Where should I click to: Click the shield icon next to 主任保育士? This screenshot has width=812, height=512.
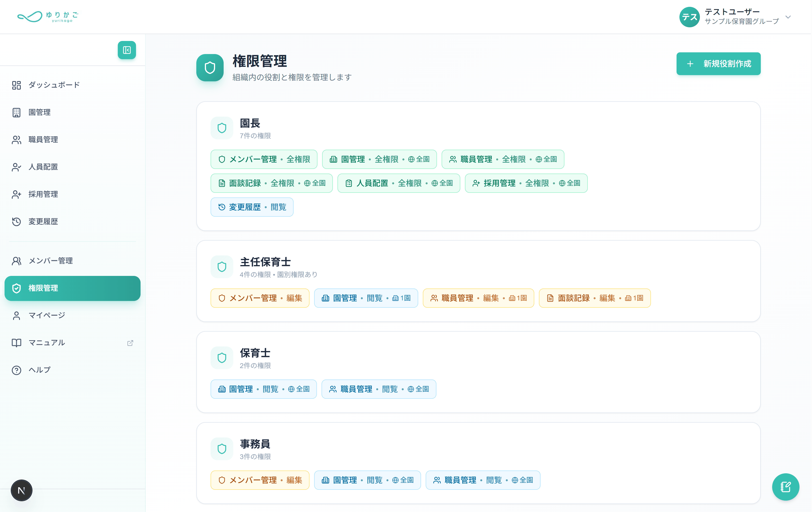pyautogui.click(x=222, y=267)
